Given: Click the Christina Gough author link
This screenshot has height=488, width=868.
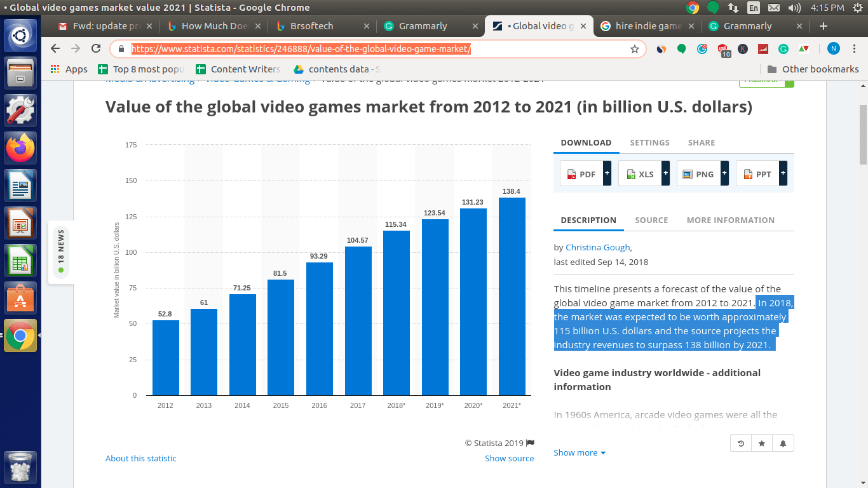Looking at the screenshot, I should point(598,247).
